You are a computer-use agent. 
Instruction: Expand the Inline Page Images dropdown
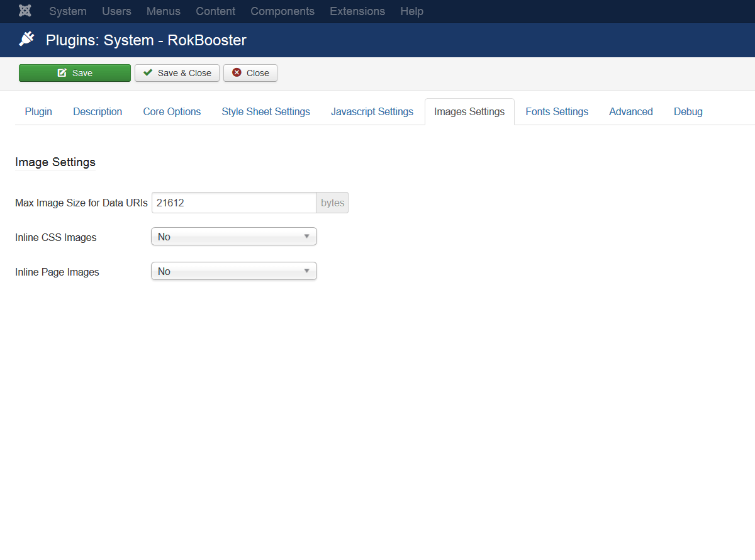(234, 271)
